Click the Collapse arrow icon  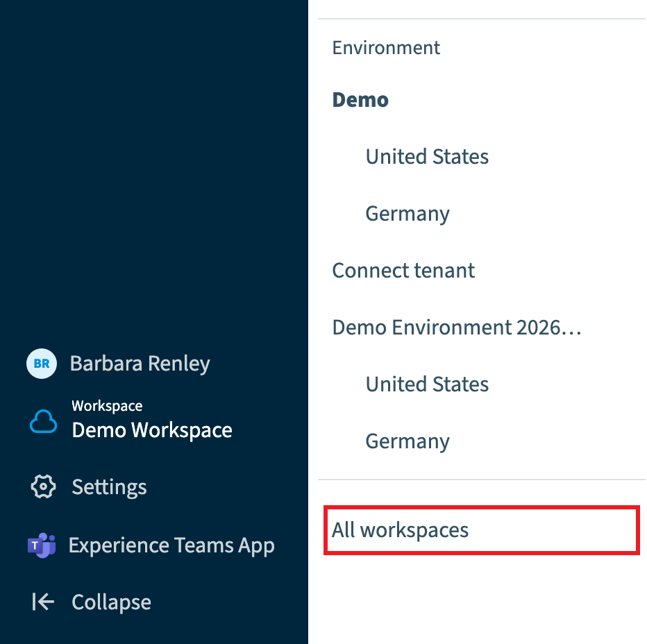pyautogui.click(x=43, y=602)
